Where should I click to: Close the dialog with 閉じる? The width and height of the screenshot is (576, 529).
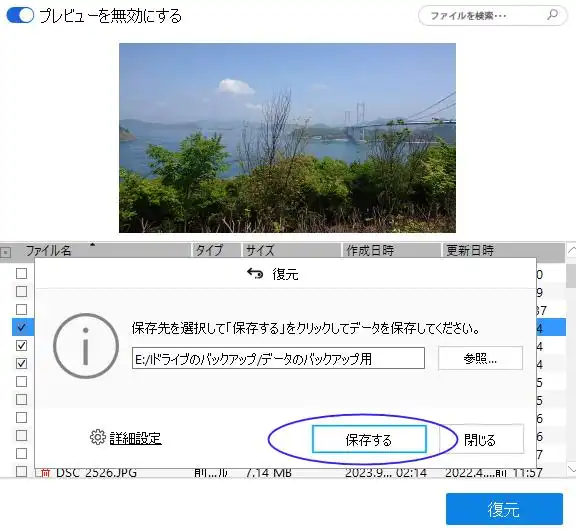coord(482,439)
